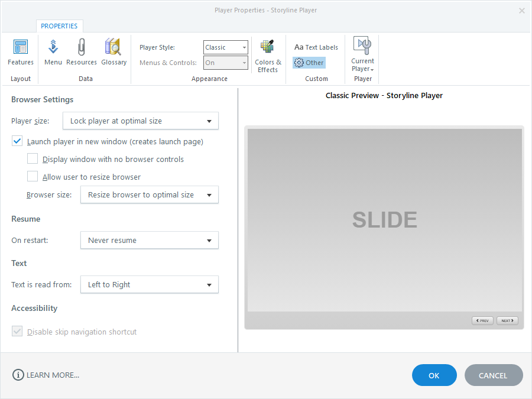Expand the Player size dropdown
Screen dimensions: 532x399
point(141,121)
